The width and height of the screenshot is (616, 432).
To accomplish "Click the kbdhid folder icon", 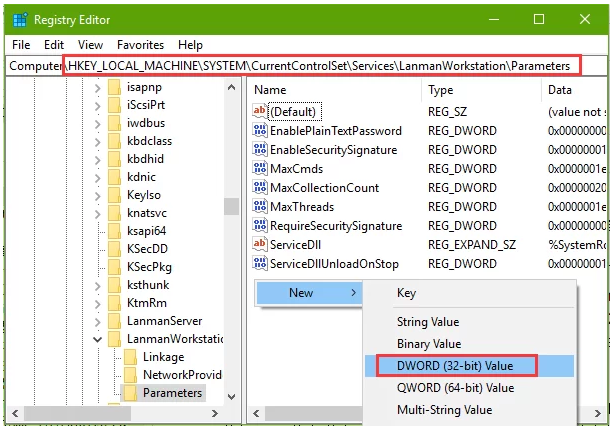I will 114,159.
